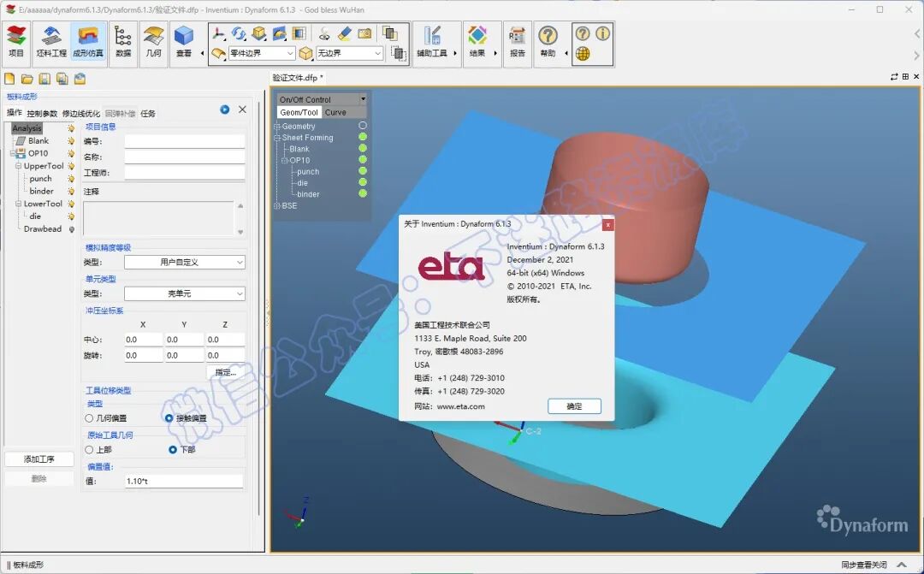Viewport: 924px width, 574px height.
Task: Open the 用户自定义 precision type dropdown
Action: [x=185, y=263]
